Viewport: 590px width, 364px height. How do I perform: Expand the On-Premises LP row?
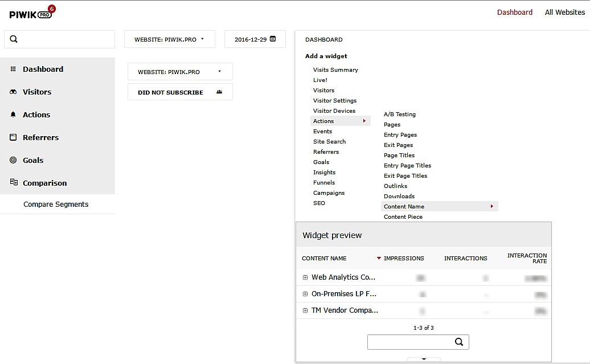[x=305, y=294]
